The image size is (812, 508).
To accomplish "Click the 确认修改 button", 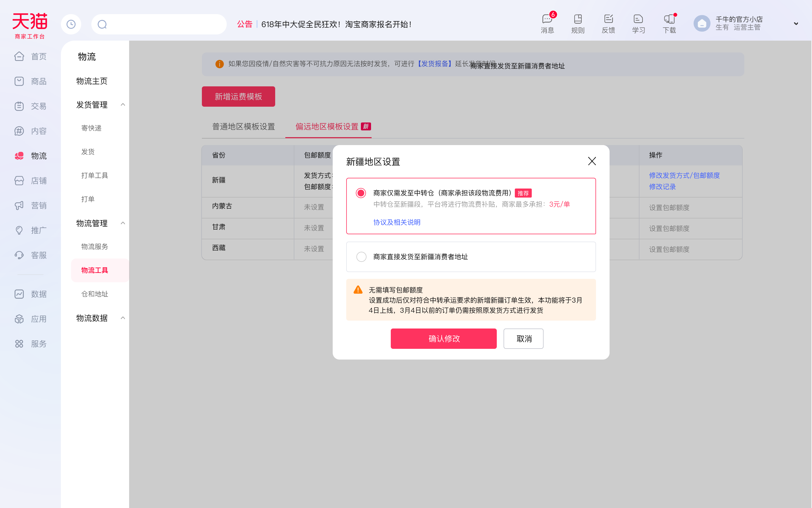I will pos(443,339).
